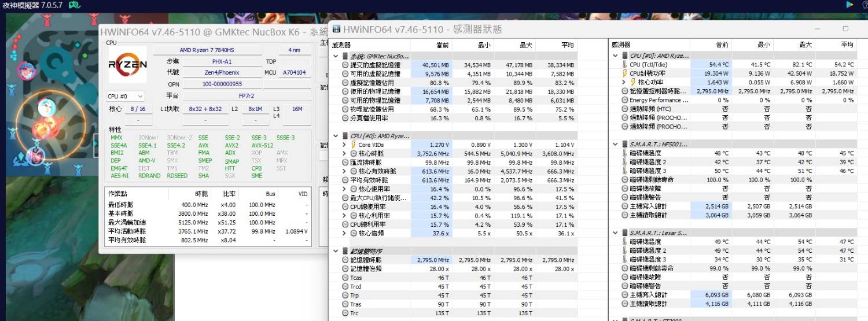868x321 pixels.
Task: Select the 使用的物理記憶體 sensor row
Action: tap(454, 91)
